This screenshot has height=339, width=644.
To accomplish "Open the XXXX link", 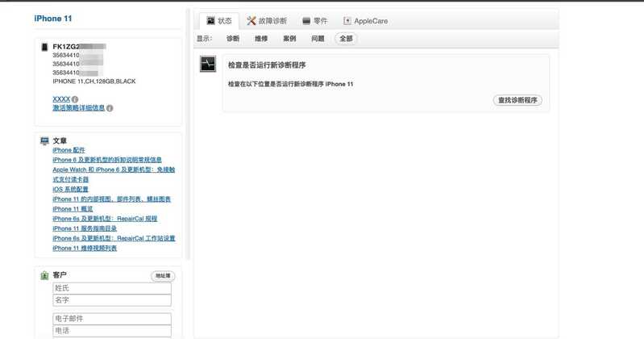I will pyautogui.click(x=61, y=99).
